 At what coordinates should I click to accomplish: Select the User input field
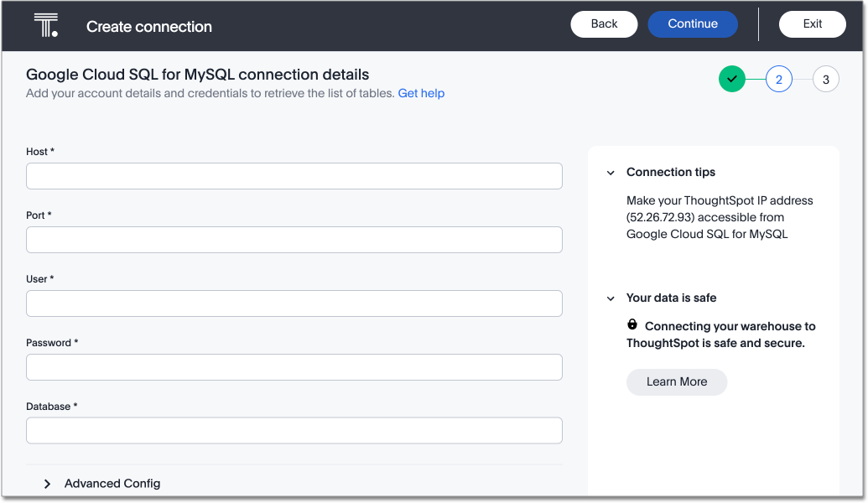294,303
